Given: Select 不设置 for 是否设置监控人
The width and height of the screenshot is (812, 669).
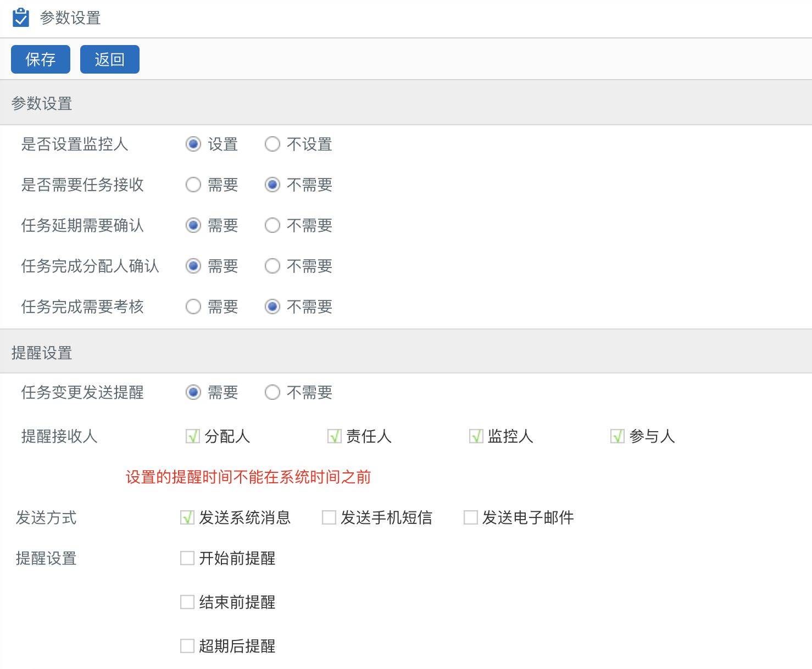Looking at the screenshot, I should (x=272, y=144).
